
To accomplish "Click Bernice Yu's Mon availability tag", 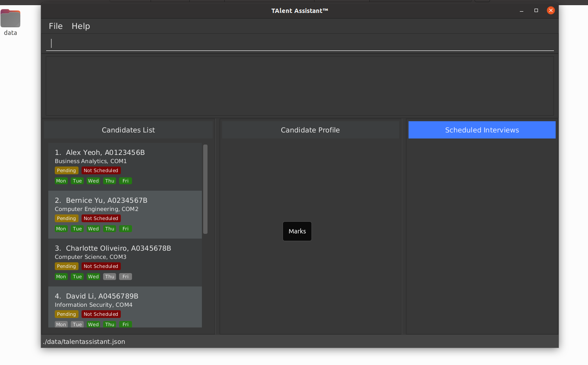I will 61,229.
